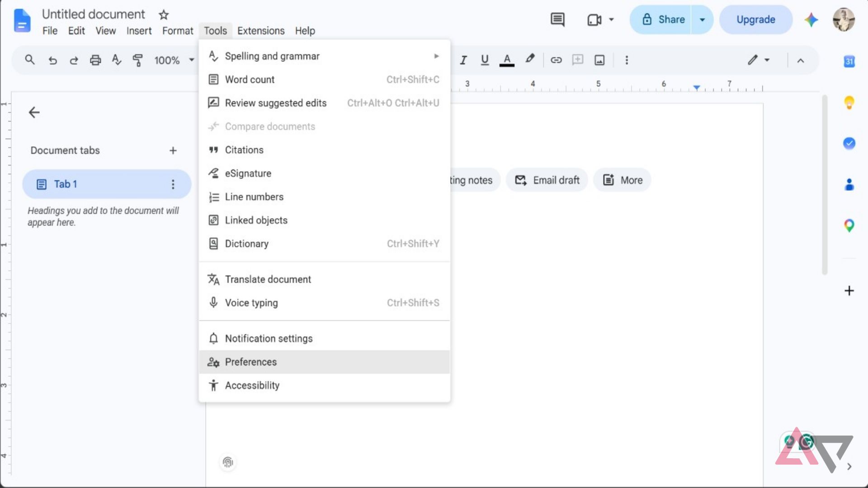The width and height of the screenshot is (868, 488).
Task: Add a comment from toolbar
Action: 578,60
